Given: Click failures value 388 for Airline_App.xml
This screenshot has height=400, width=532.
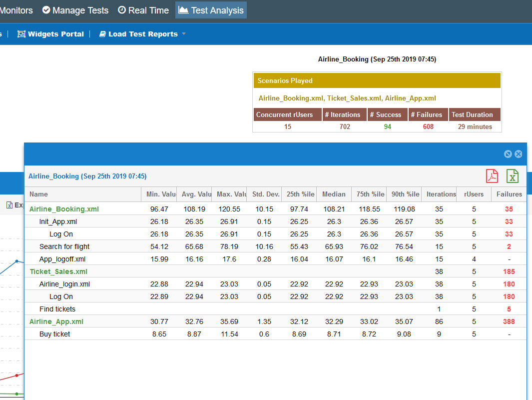Looking at the screenshot, I should coord(509,321).
